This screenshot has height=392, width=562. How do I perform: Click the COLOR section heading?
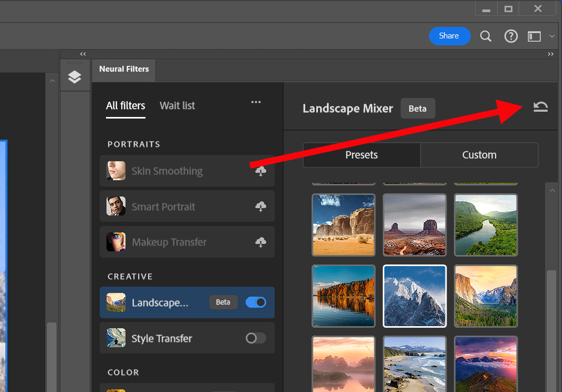pos(123,373)
